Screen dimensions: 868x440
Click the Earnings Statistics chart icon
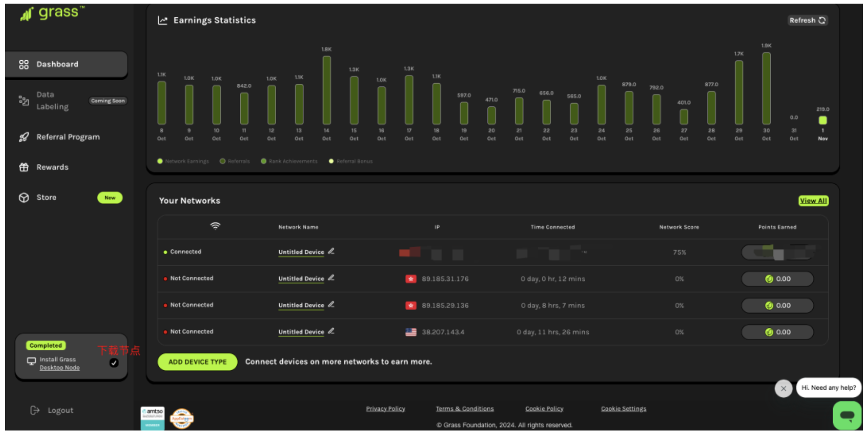pyautogui.click(x=162, y=20)
